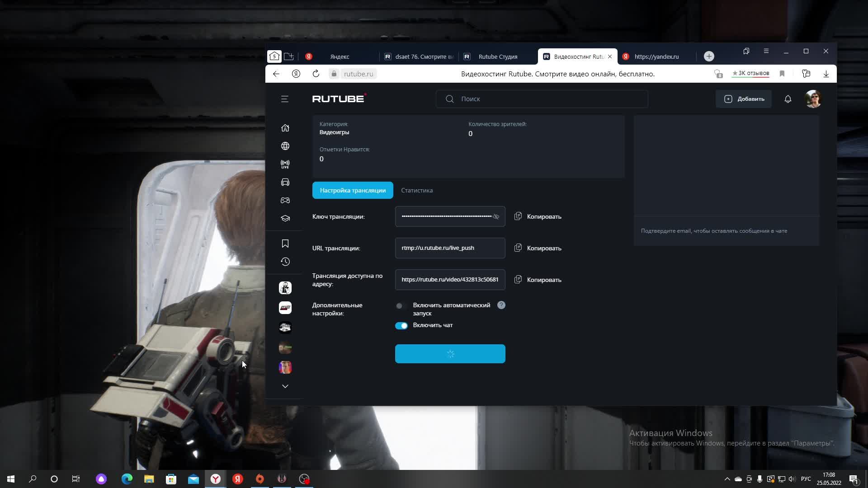Open the auto category car icon
868x488 pixels.
(x=285, y=182)
